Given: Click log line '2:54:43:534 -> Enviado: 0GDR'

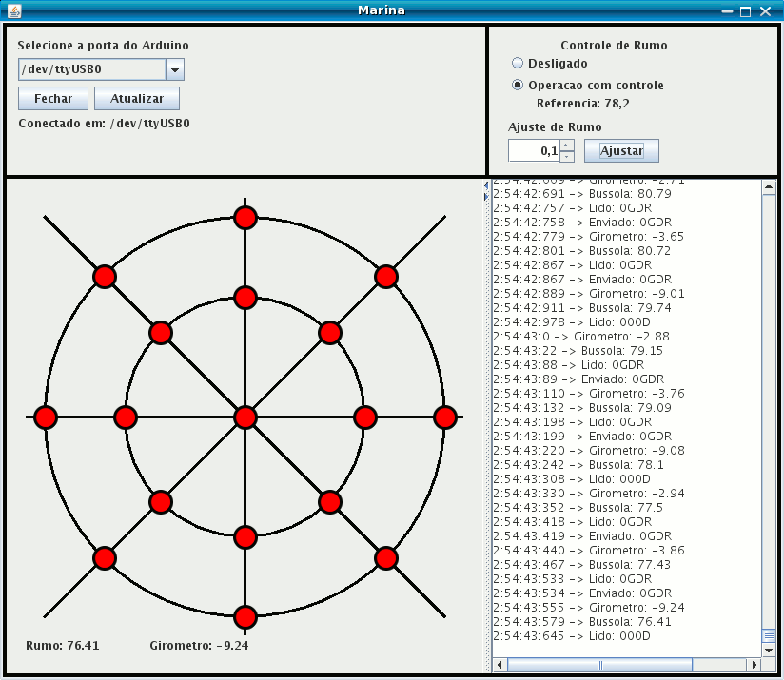Looking at the screenshot, I should pyautogui.click(x=582, y=593).
